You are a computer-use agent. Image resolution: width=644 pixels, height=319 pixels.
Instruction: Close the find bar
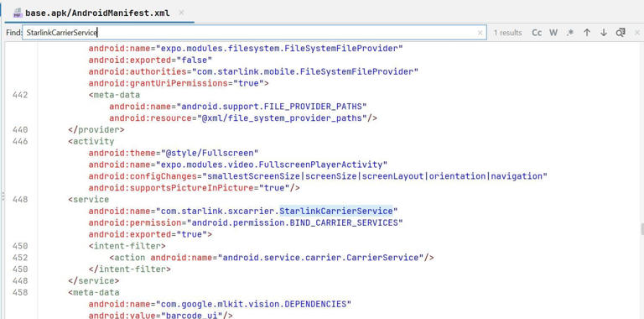637,33
